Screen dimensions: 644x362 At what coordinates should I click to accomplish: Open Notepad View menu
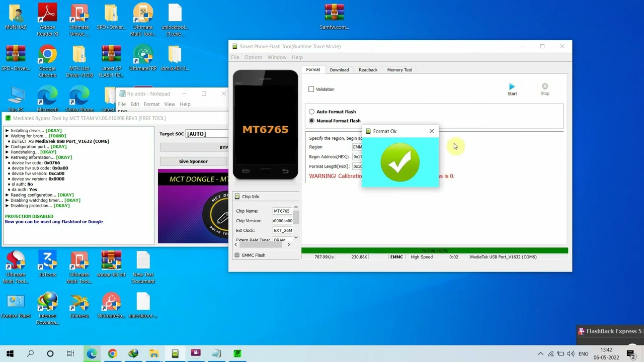(x=170, y=104)
